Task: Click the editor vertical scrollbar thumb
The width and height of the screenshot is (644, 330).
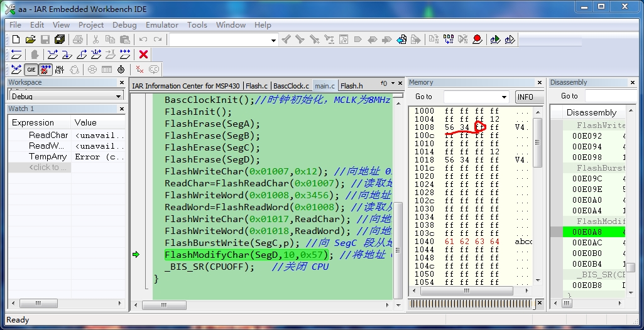Action: tap(397, 251)
